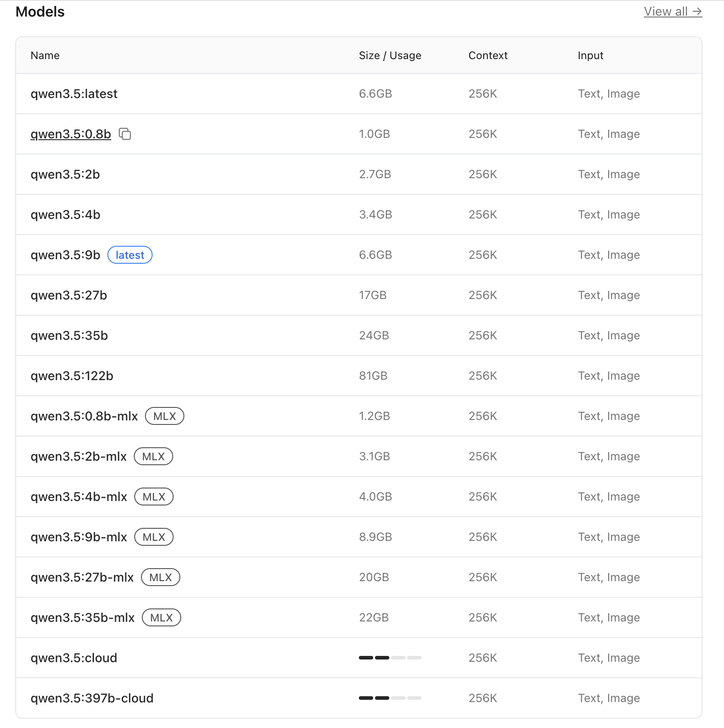Viewport: 724px width, 728px height.
Task: Select the MLX badge beside qwen3.5:4b-mlx
Action: [154, 497]
